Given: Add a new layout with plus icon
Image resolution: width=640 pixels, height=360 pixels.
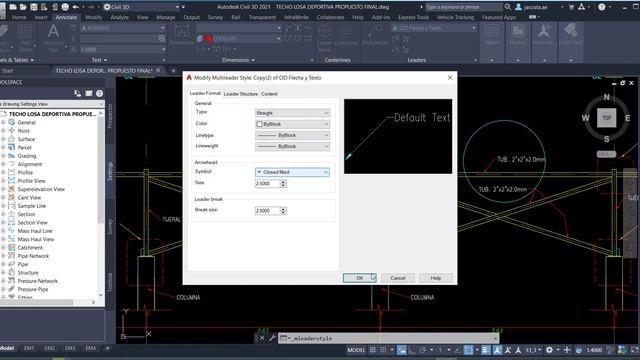Looking at the screenshot, I should point(107,348).
